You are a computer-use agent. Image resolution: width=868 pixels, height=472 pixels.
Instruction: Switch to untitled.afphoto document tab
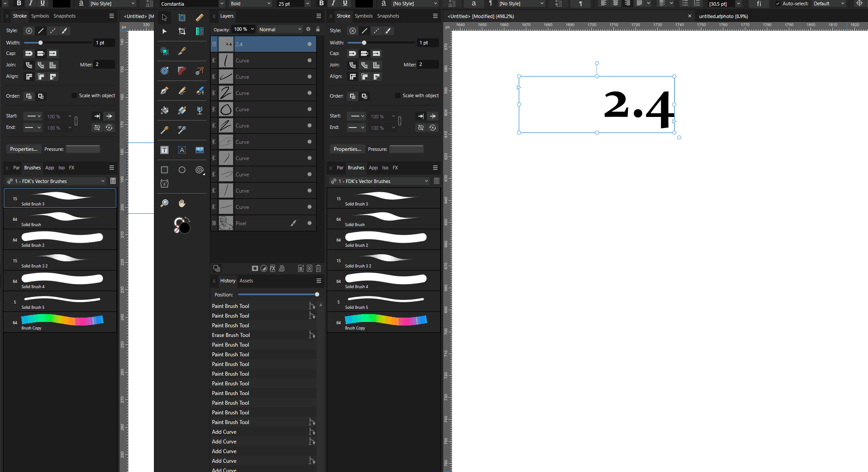(x=723, y=16)
